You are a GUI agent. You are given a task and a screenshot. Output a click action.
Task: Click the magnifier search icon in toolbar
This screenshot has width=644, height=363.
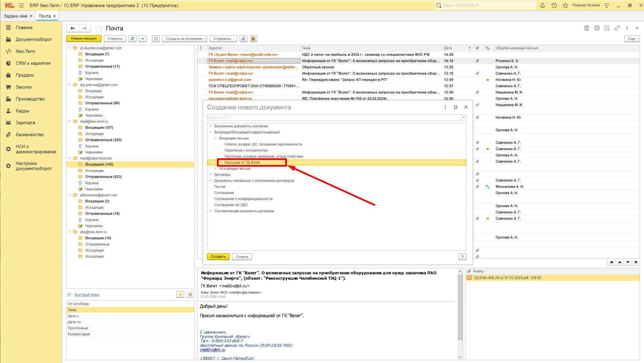(243, 39)
